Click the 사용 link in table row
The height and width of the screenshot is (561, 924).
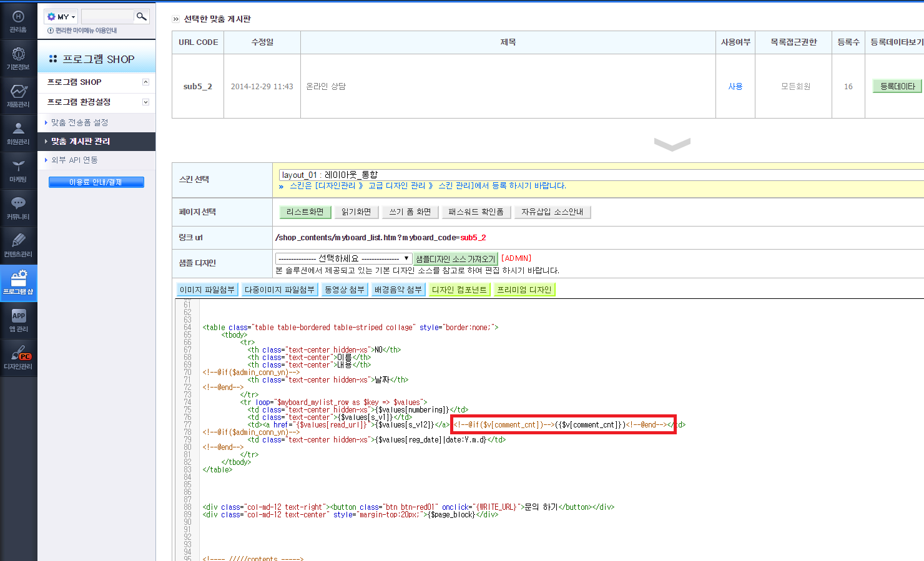pos(735,87)
